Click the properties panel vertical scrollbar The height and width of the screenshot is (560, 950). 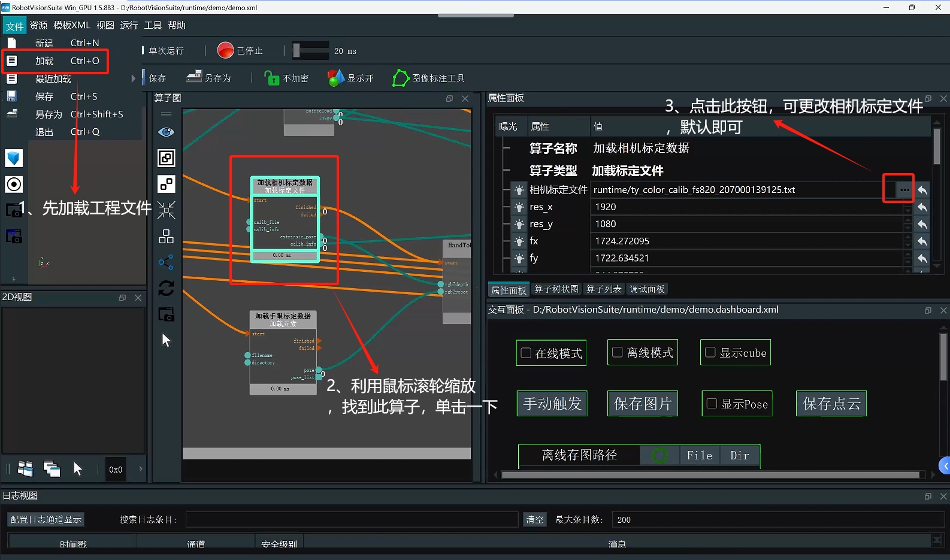tap(937, 147)
